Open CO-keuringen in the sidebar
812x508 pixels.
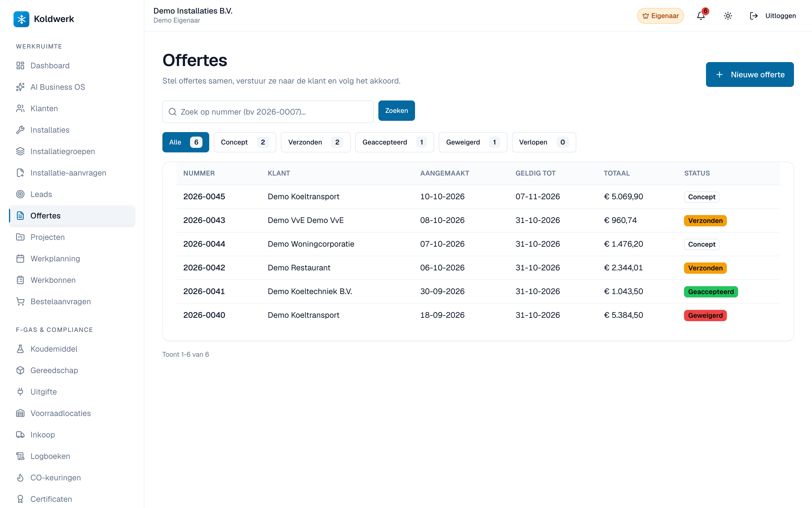pos(72,478)
